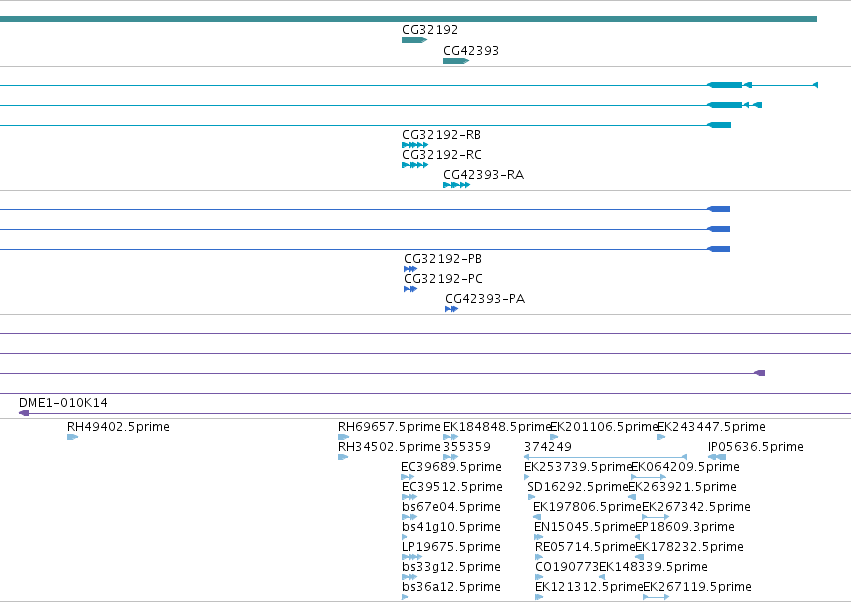Select the EK243447.5prime arrow glyph
Image resolution: width=851 pixels, height=602 pixels.
pos(661,437)
